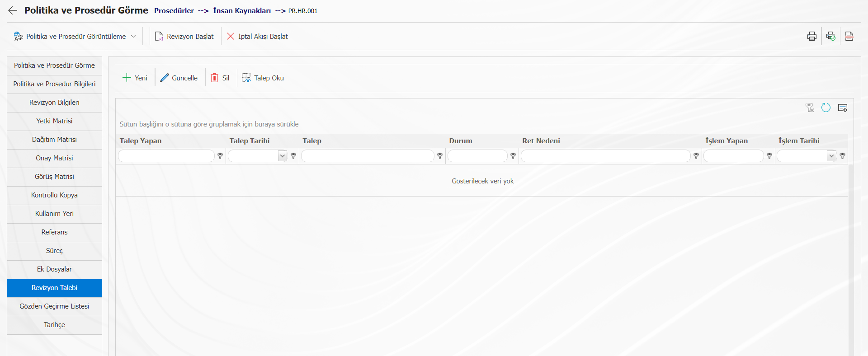Sort by the İşlem Tarihi column header

pos(799,141)
